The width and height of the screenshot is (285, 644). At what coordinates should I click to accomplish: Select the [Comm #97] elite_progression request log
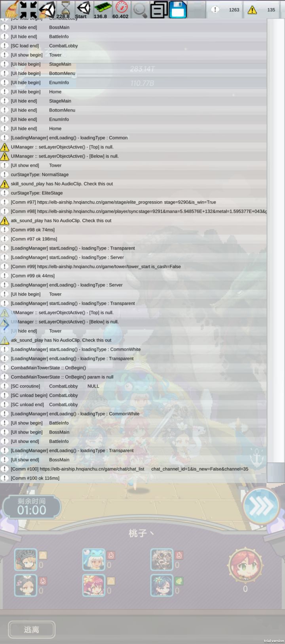click(133, 202)
